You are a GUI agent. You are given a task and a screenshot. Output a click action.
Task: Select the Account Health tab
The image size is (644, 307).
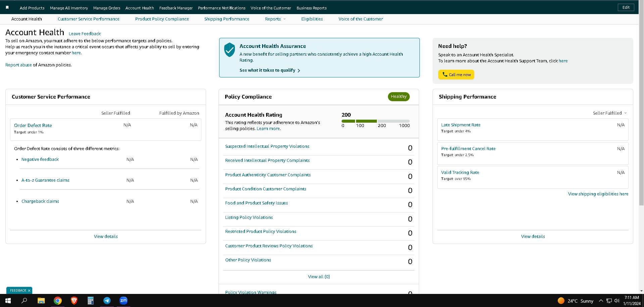27,19
